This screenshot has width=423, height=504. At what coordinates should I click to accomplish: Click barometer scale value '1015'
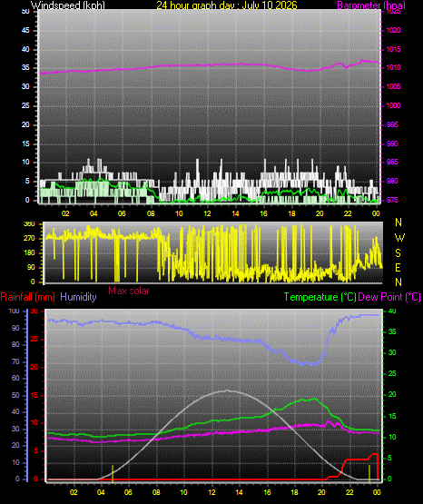(393, 49)
